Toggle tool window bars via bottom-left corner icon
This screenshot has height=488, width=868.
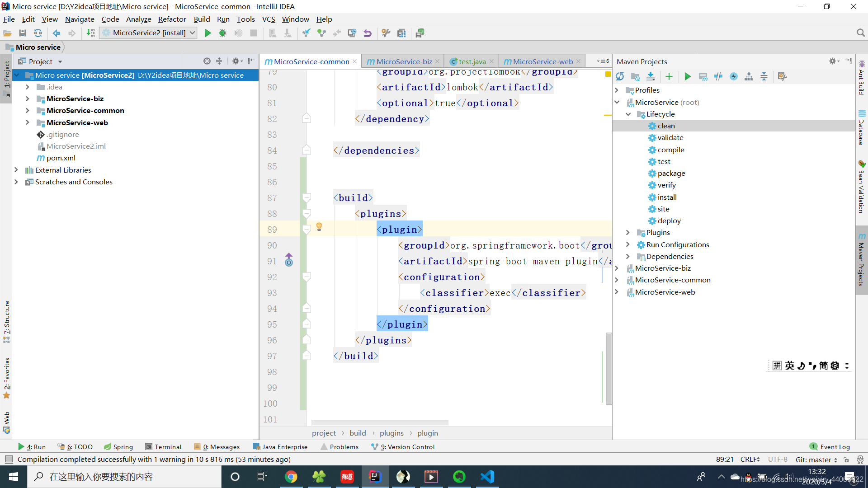coord(9,459)
